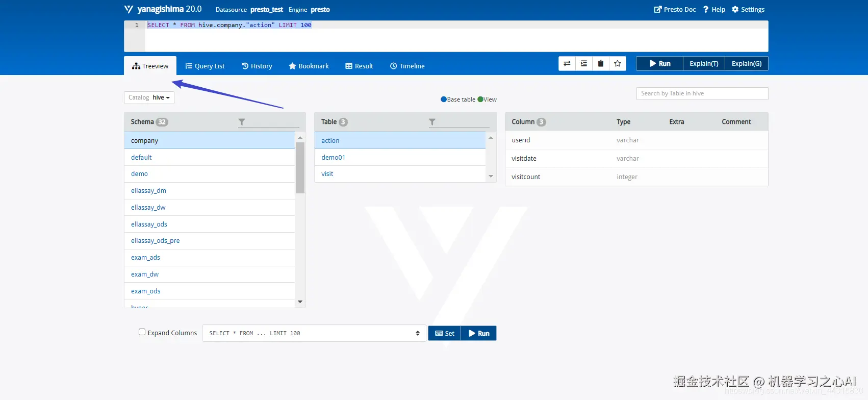Open the Timeline tab
868x400 pixels.
click(x=407, y=66)
